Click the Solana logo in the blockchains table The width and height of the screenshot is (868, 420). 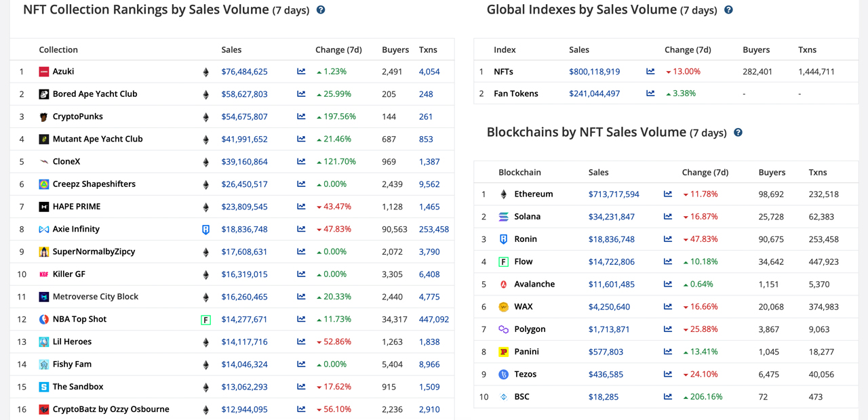[502, 217]
